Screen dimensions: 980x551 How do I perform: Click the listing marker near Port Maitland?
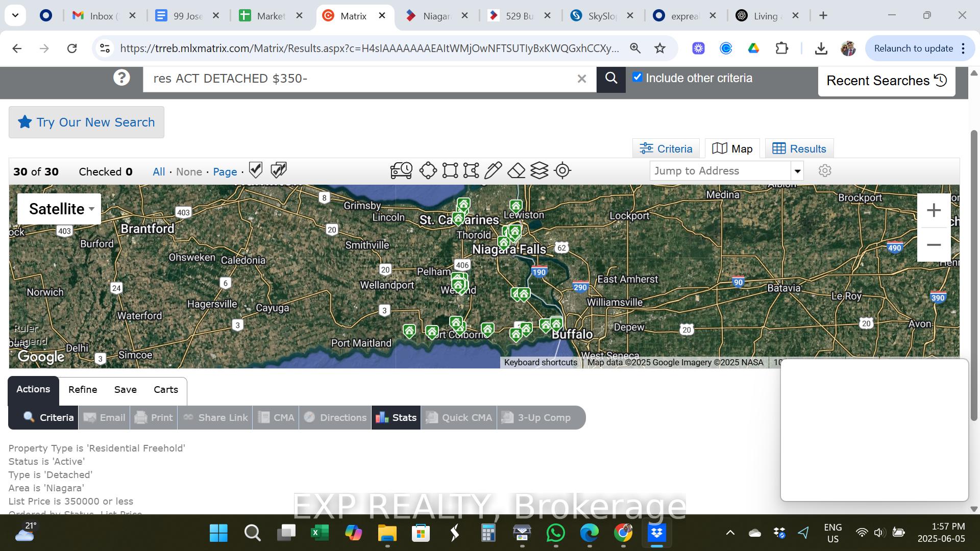pos(409,331)
